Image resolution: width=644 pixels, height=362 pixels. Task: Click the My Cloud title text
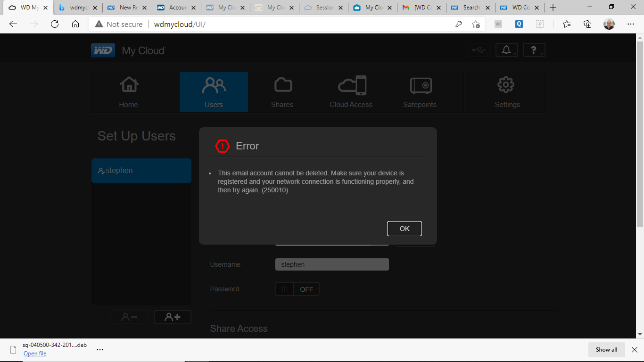144,50
